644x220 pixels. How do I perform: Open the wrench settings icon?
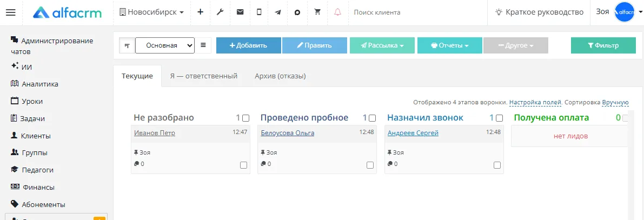click(220, 12)
